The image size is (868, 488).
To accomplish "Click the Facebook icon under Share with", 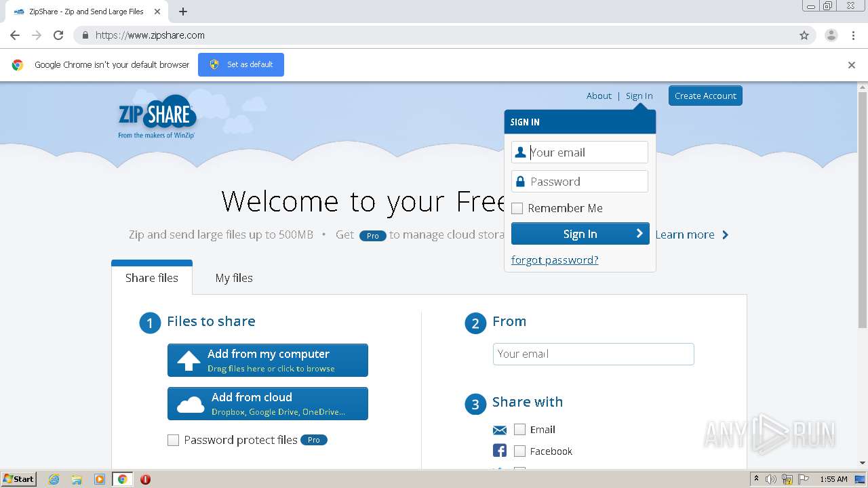I will (x=500, y=451).
